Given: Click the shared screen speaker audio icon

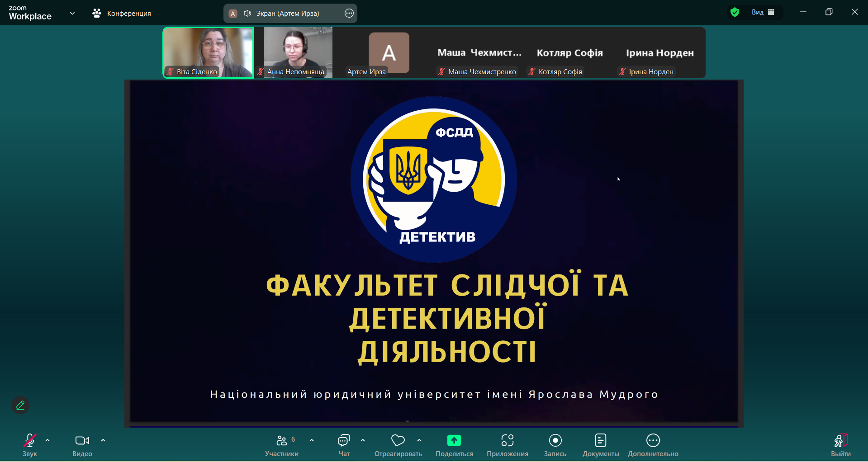Looking at the screenshot, I should (x=247, y=13).
